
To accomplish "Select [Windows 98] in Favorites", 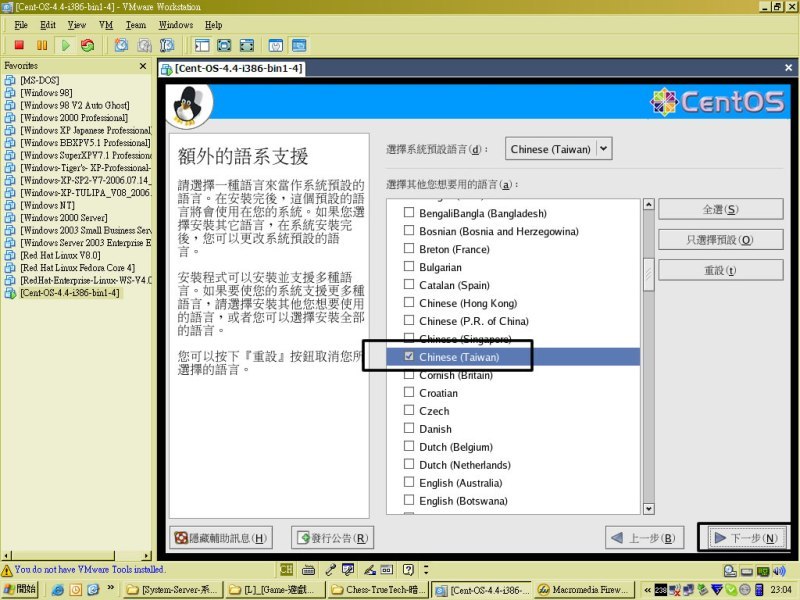I will (46, 93).
